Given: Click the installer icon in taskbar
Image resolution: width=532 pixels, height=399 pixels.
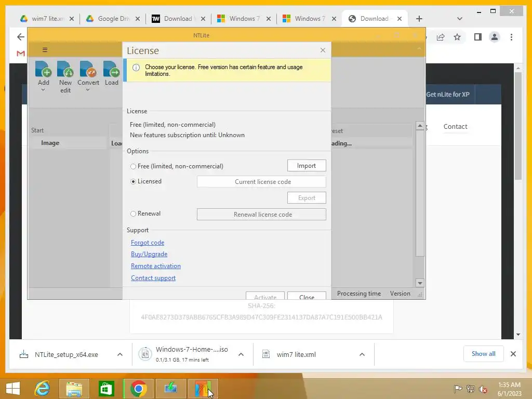Looking at the screenshot, I should 170,389.
